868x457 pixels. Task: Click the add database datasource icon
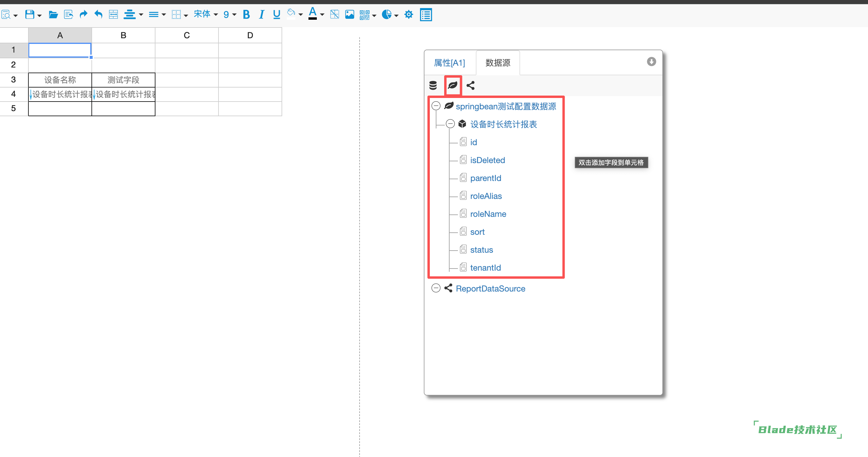(x=433, y=85)
